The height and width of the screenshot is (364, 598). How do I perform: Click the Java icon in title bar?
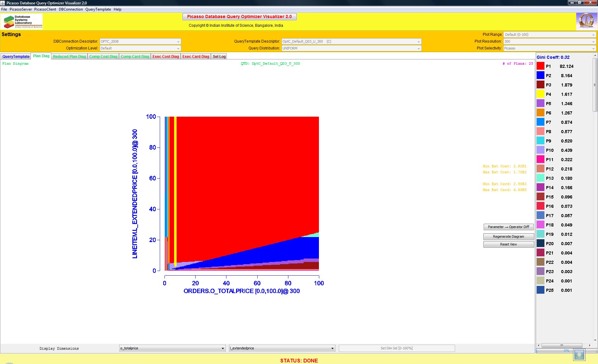pyautogui.click(x=3, y=3)
